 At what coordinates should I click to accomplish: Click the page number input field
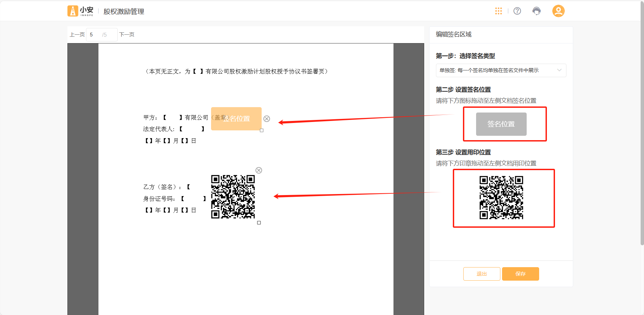click(x=101, y=35)
